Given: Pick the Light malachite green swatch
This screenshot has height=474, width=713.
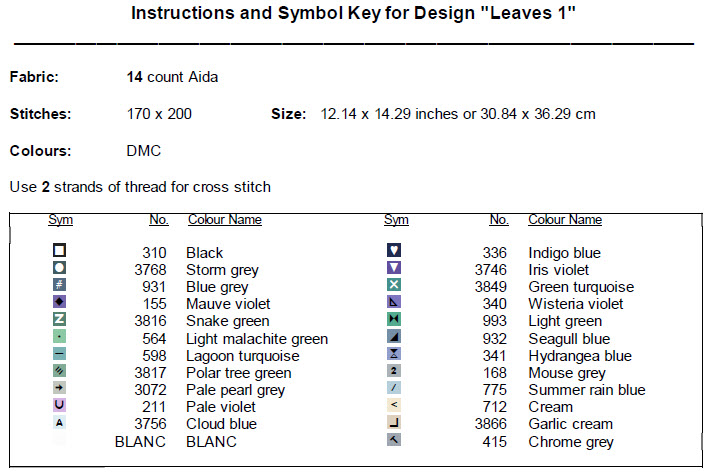Looking at the screenshot, I should point(59,338).
